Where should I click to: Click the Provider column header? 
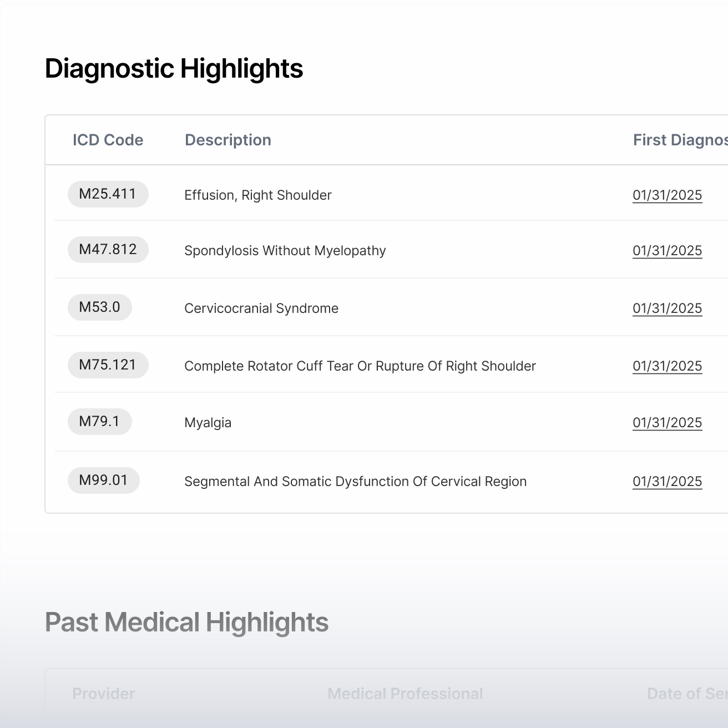104,694
